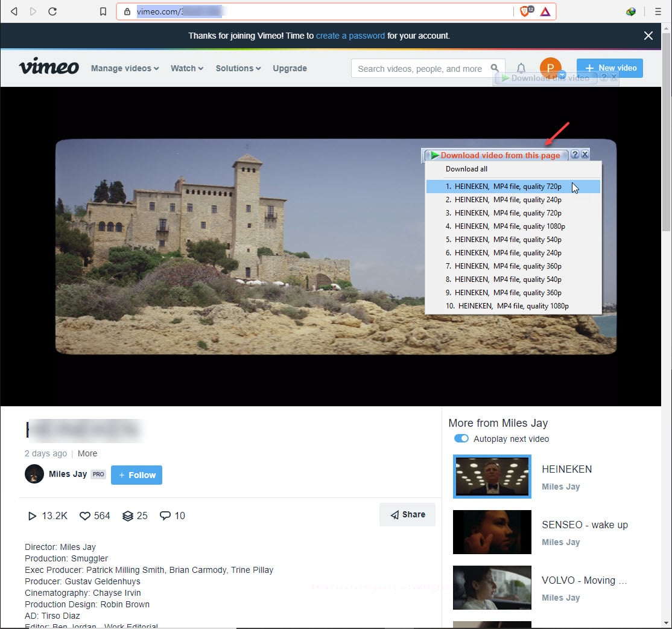This screenshot has width=672, height=629.
Task: Open Miles Jay name link under title
Action: pos(68,474)
